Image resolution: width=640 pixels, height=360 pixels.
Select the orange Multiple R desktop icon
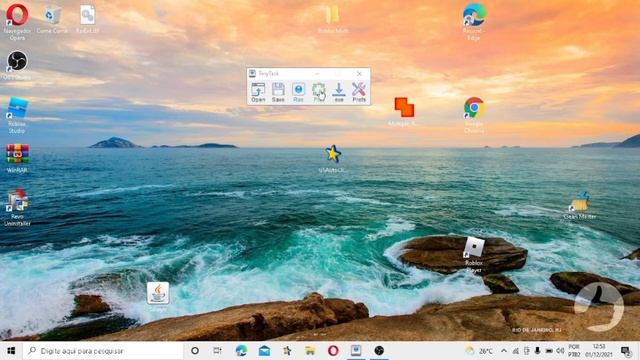click(403, 112)
